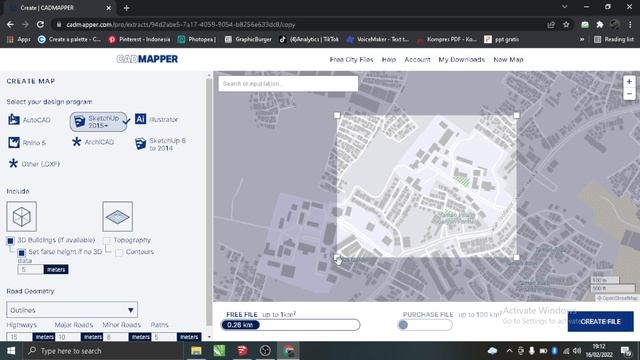Open the Help page

click(x=389, y=59)
